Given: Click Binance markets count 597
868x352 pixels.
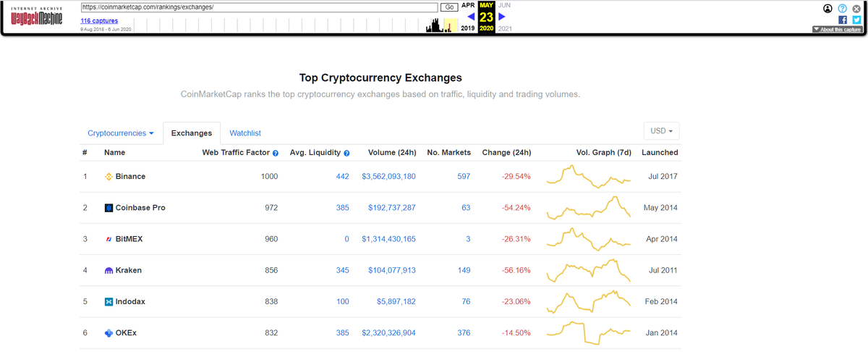Looking at the screenshot, I should 464,177.
